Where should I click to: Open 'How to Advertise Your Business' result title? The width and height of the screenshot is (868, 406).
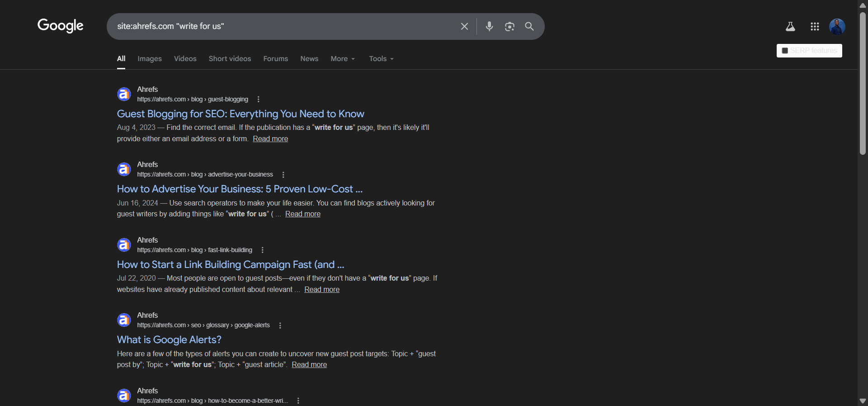tap(240, 189)
